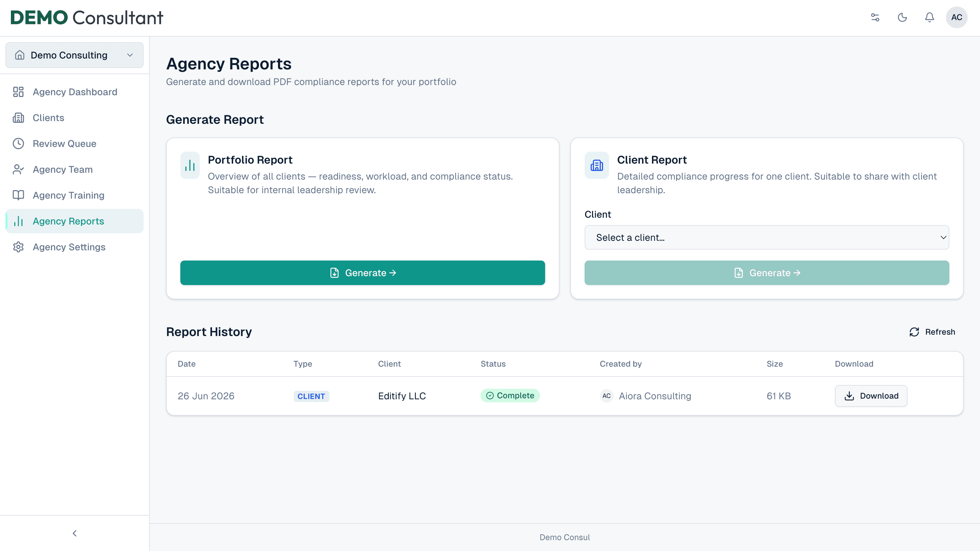Click the Review Queue clock icon
Image resolution: width=980 pixels, height=551 pixels.
[18, 144]
